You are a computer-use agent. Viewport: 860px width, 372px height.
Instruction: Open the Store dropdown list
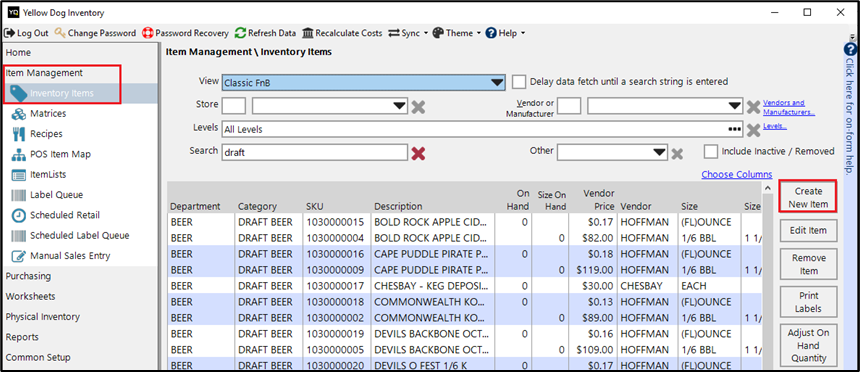point(400,105)
